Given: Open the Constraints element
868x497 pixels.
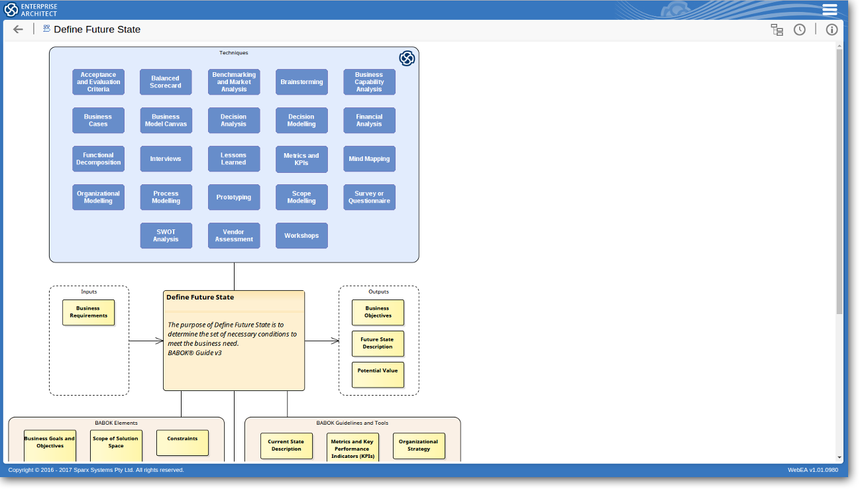Looking at the screenshot, I should pyautogui.click(x=182, y=443).
